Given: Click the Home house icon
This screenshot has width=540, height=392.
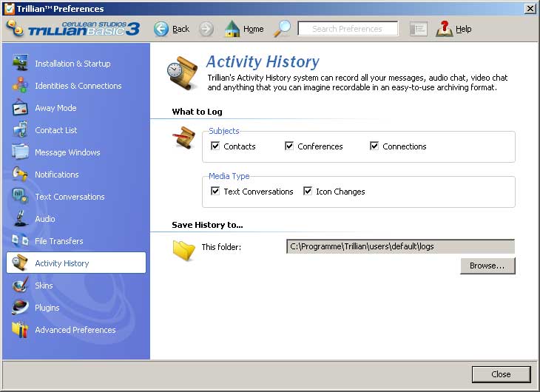Looking at the screenshot, I should click(x=232, y=29).
